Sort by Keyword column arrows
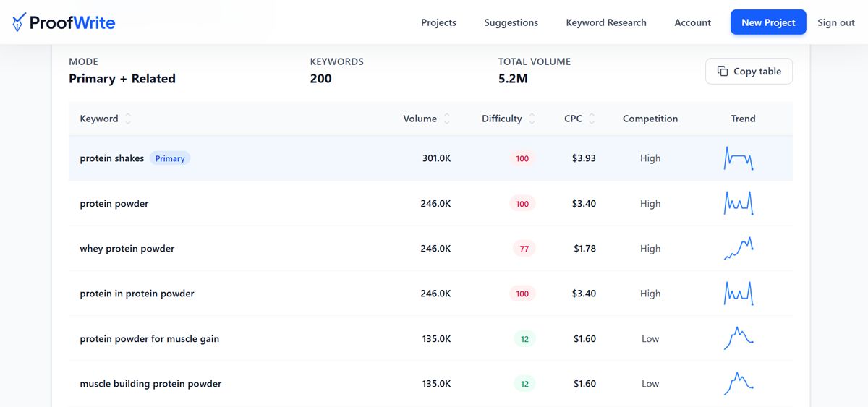The height and width of the screenshot is (407, 868). point(128,119)
